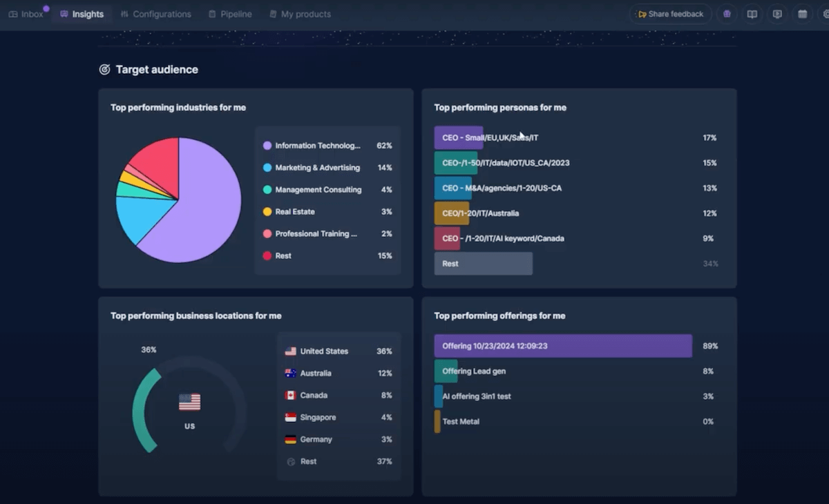
Task: Click the Share feedback button
Action: click(670, 14)
